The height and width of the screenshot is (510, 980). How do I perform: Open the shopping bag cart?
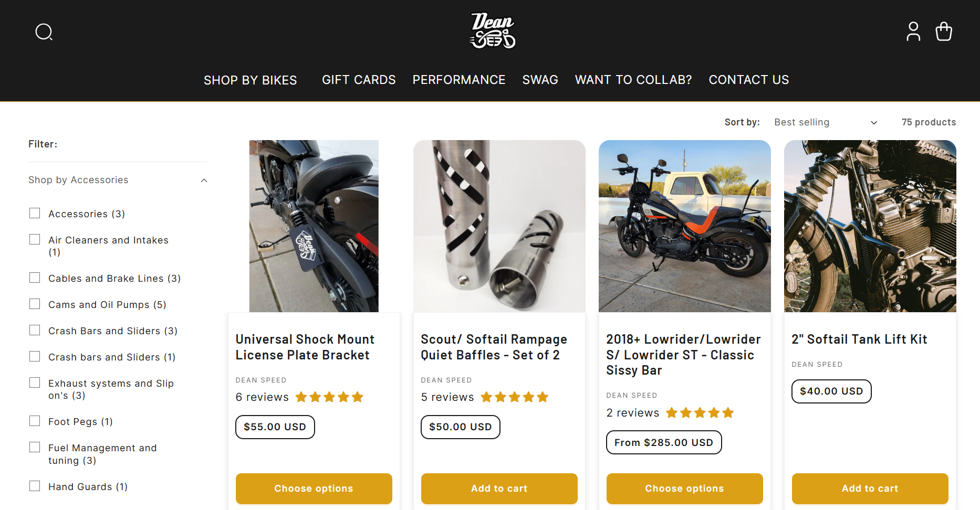[944, 31]
